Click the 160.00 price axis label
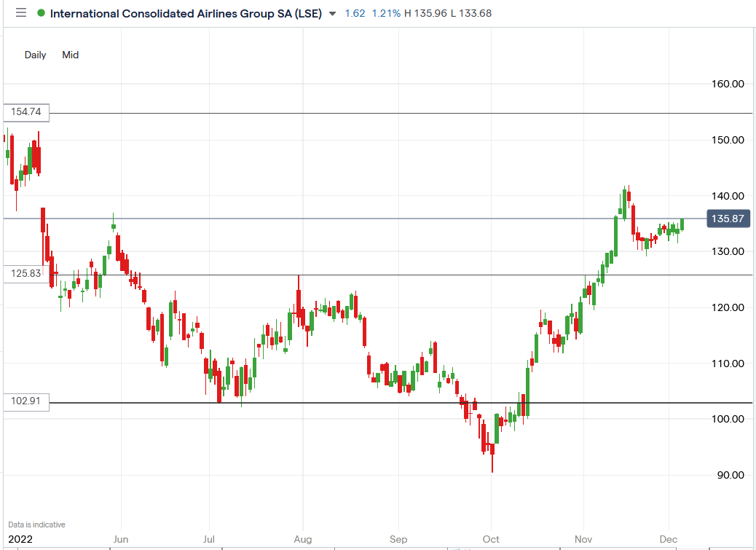 (x=728, y=84)
